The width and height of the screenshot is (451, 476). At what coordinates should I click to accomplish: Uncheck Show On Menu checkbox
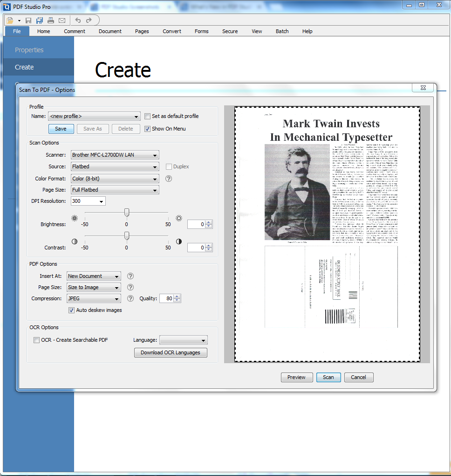[147, 129]
